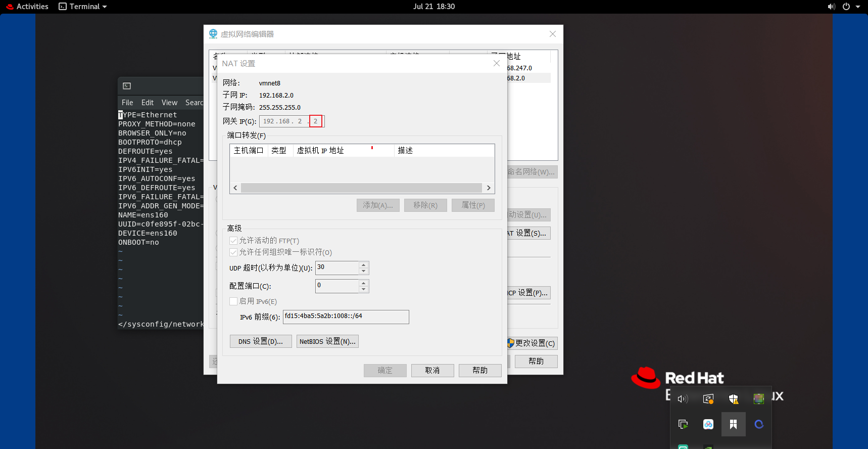868x449 pixels.
Task: Click the port forwarding horizontal scrollbar track
Action: point(361,188)
